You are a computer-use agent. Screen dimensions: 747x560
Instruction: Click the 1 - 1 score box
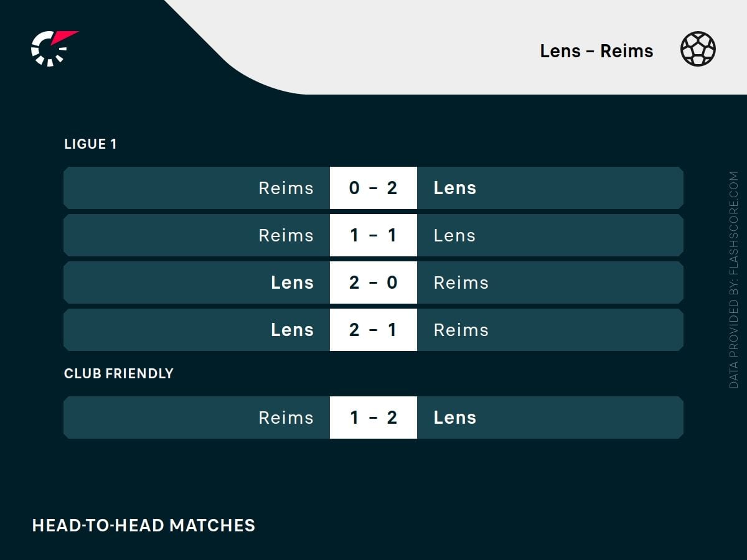[373, 235]
